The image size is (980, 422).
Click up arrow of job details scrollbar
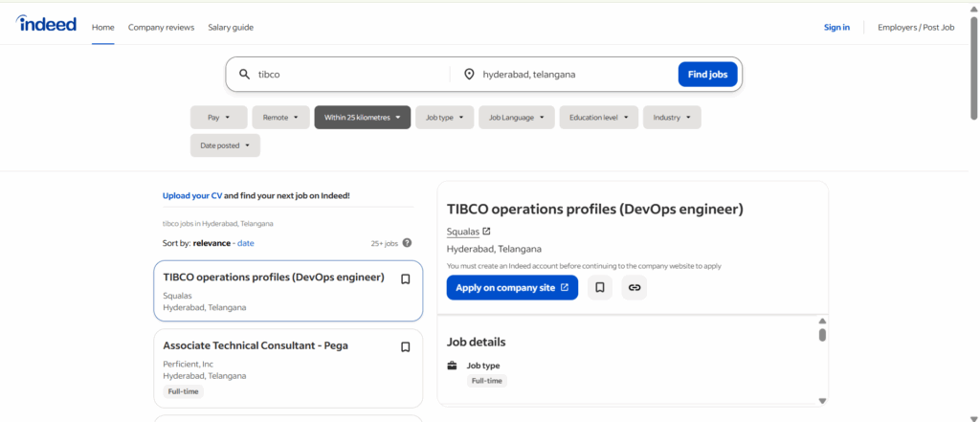point(822,321)
